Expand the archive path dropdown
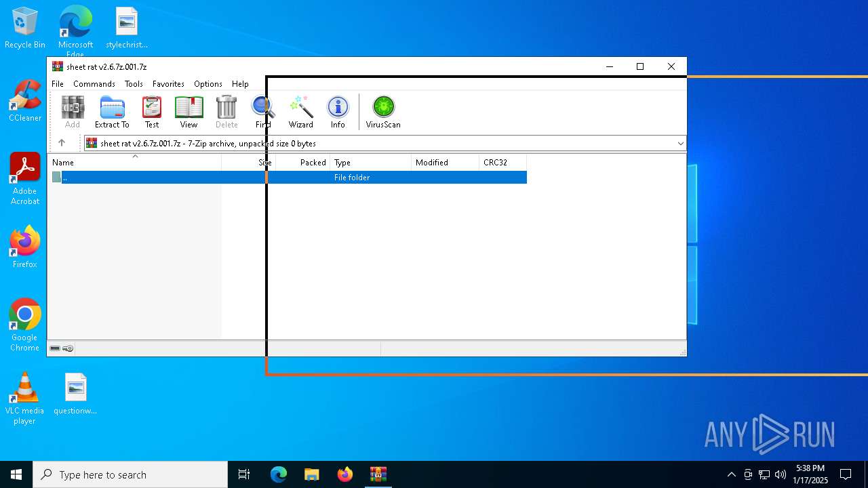The height and width of the screenshot is (488, 868). coord(680,143)
